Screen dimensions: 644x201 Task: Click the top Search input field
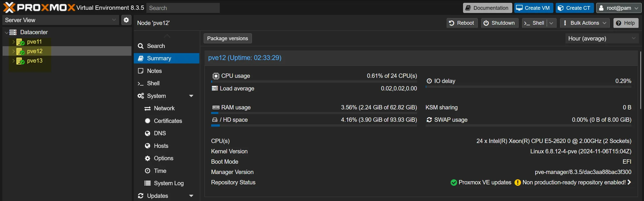(x=183, y=8)
